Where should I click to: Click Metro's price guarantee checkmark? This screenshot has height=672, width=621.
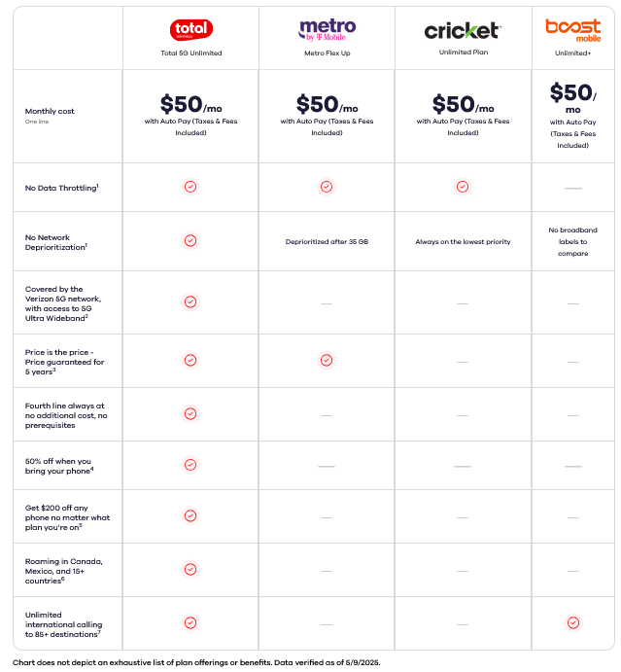click(327, 361)
